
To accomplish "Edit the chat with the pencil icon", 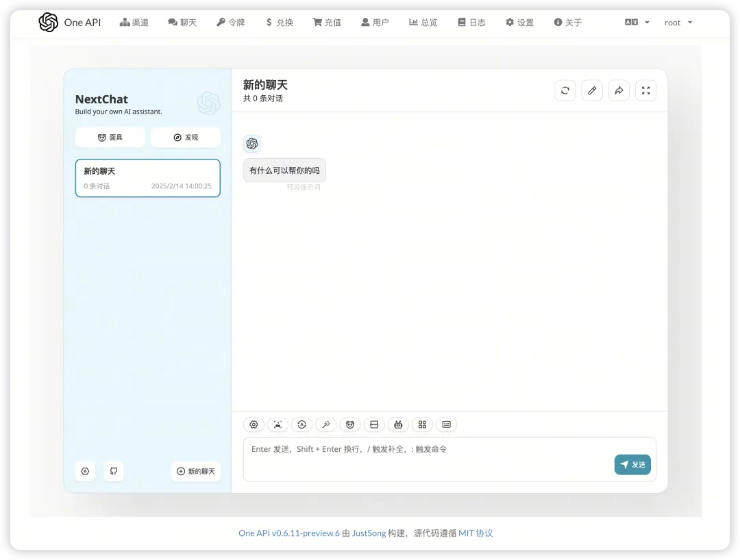I will click(x=592, y=90).
